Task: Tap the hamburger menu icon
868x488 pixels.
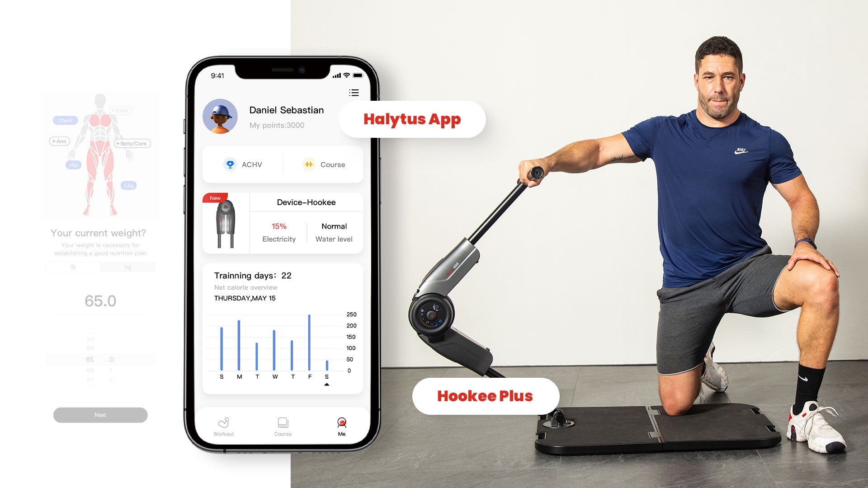Action: pos(354,93)
